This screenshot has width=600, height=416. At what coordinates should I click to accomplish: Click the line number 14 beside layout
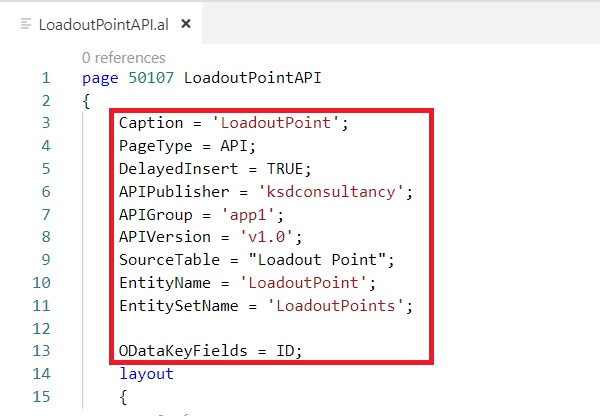(x=43, y=374)
